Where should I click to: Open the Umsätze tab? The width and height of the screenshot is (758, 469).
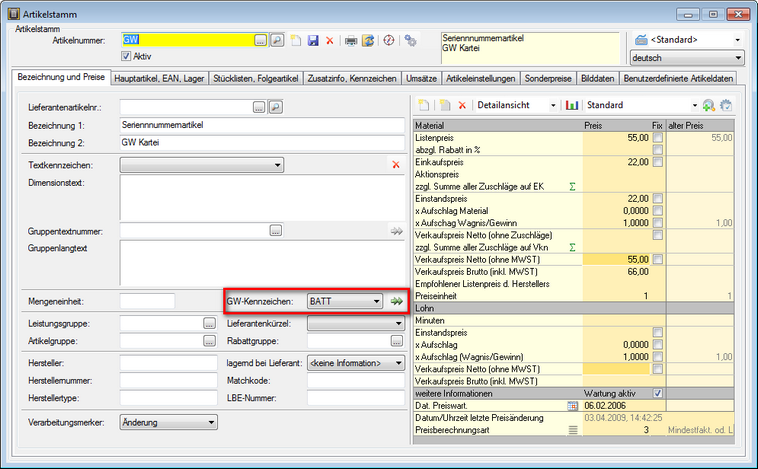(421, 78)
